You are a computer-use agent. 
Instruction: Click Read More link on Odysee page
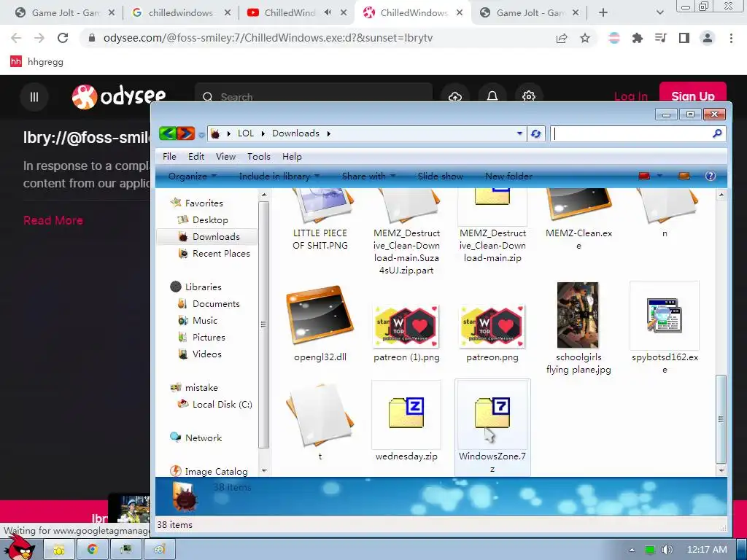point(53,220)
